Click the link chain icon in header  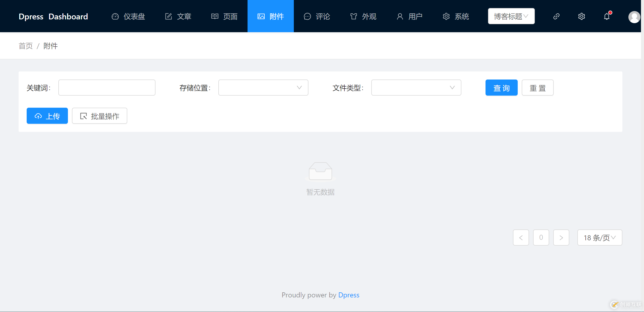556,16
